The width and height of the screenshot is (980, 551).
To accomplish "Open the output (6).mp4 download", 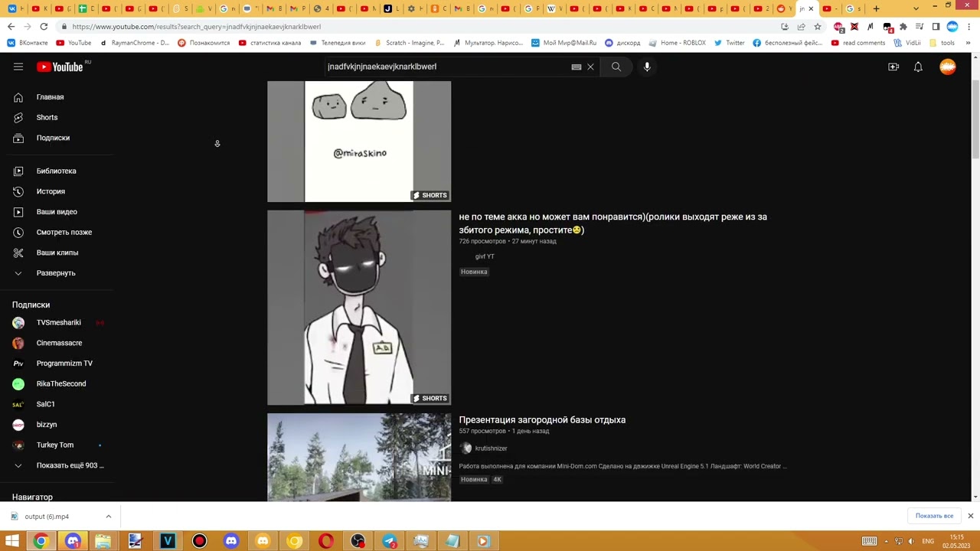I will pyautogui.click(x=46, y=517).
